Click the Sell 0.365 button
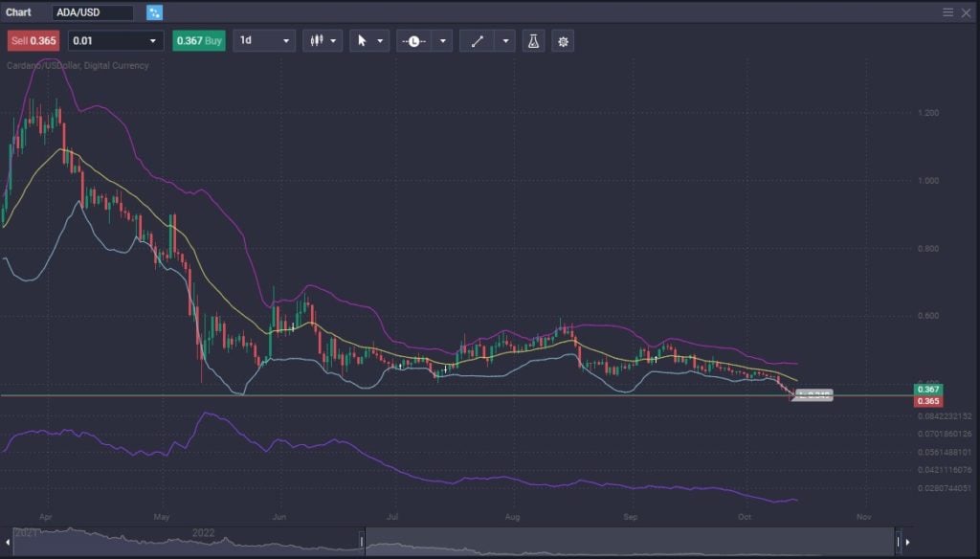980x559 pixels. pyautogui.click(x=33, y=40)
